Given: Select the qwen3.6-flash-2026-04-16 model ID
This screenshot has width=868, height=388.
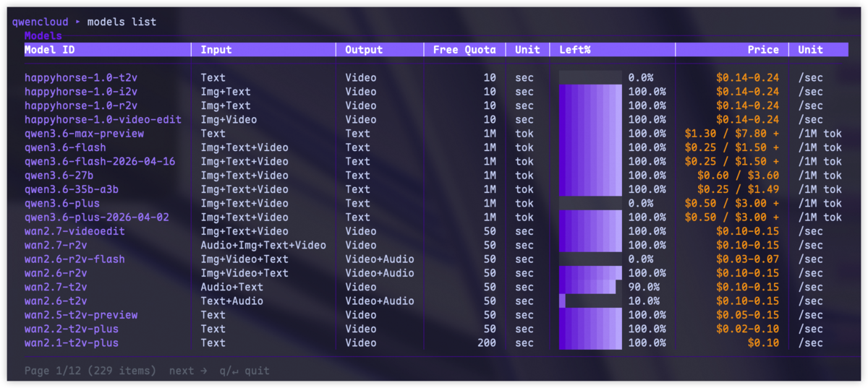Looking at the screenshot, I should [100, 161].
